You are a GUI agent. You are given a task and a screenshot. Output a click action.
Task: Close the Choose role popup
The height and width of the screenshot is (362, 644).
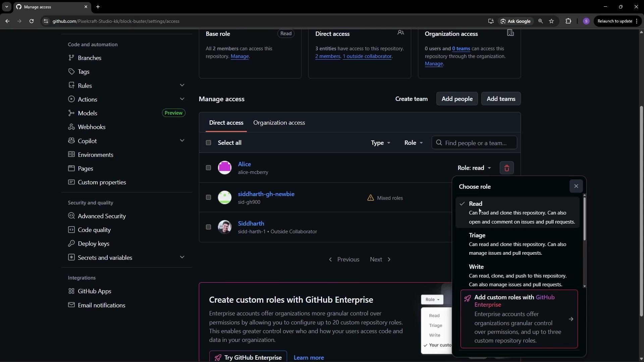pos(576,186)
